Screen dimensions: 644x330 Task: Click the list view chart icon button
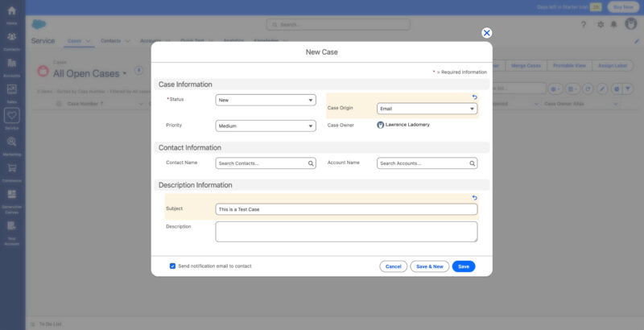(616, 89)
